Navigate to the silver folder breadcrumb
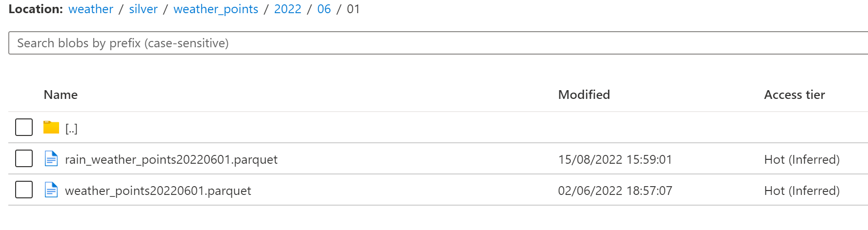 (143, 9)
